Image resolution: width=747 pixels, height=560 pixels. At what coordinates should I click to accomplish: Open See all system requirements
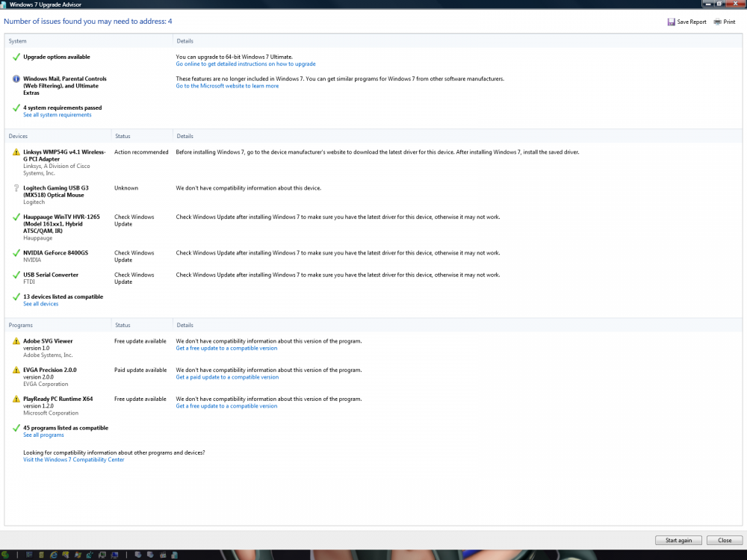click(x=57, y=115)
